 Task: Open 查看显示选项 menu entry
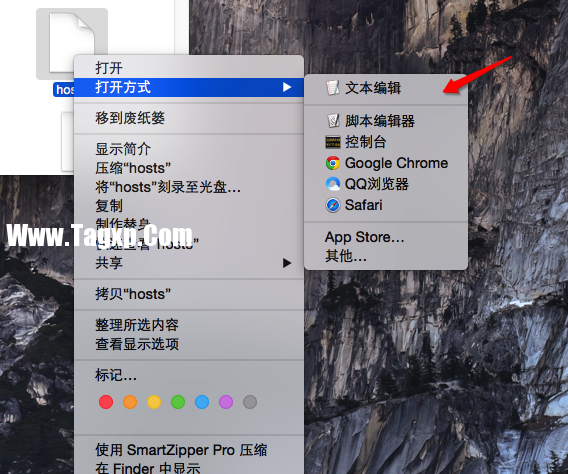188,344
